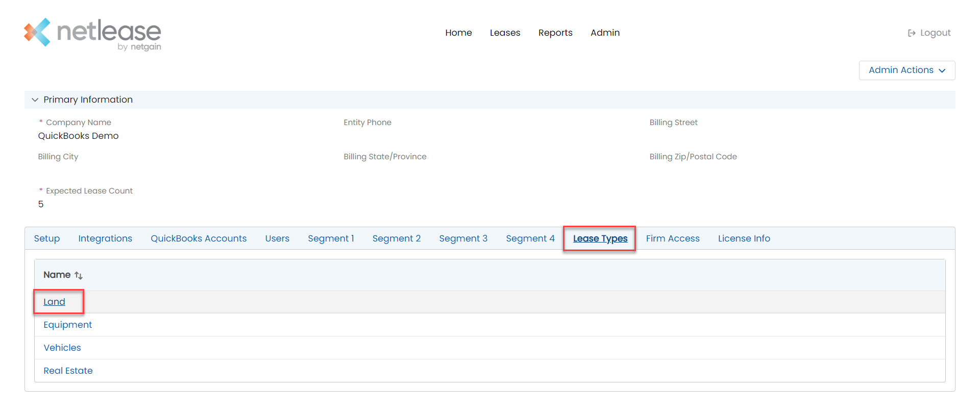Click the NetLease logo

[92, 34]
